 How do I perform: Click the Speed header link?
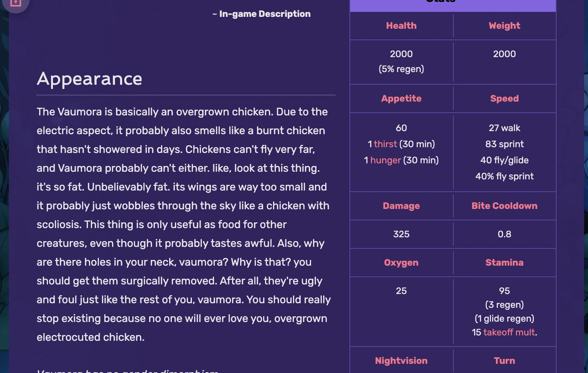(x=504, y=99)
